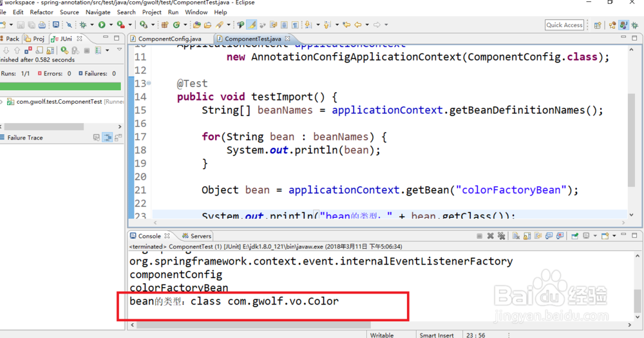644x338 pixels.
Task: Switch to the Java EE perspective icon
Action: click(x=612, y=25)
